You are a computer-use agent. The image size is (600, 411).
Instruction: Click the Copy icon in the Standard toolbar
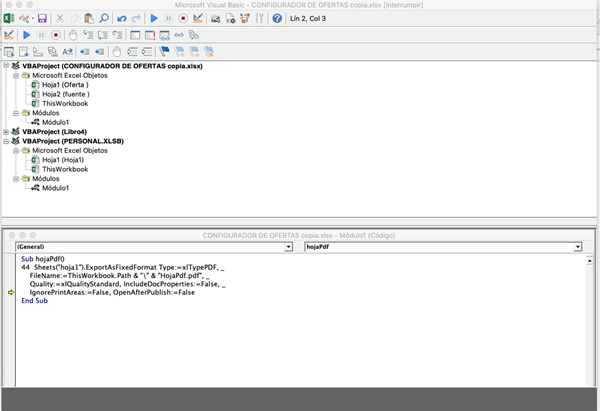click(x=75, y=18)
